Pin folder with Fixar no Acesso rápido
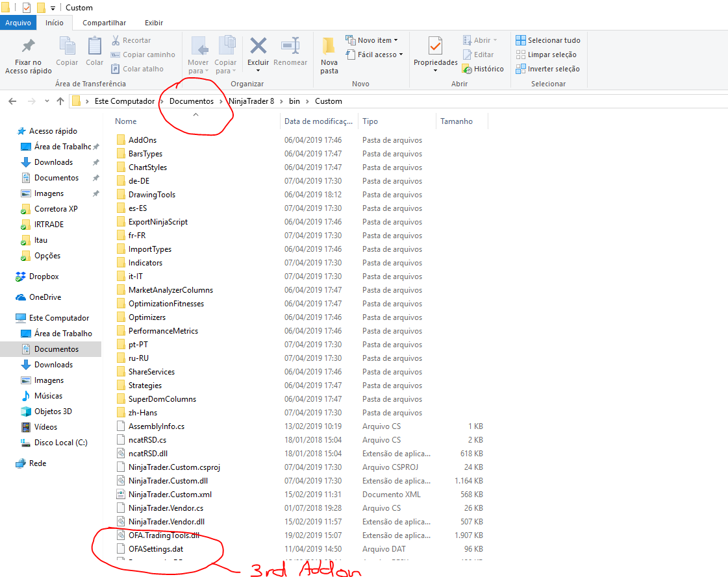Screen dimensions: 728x577 (29, 55)
